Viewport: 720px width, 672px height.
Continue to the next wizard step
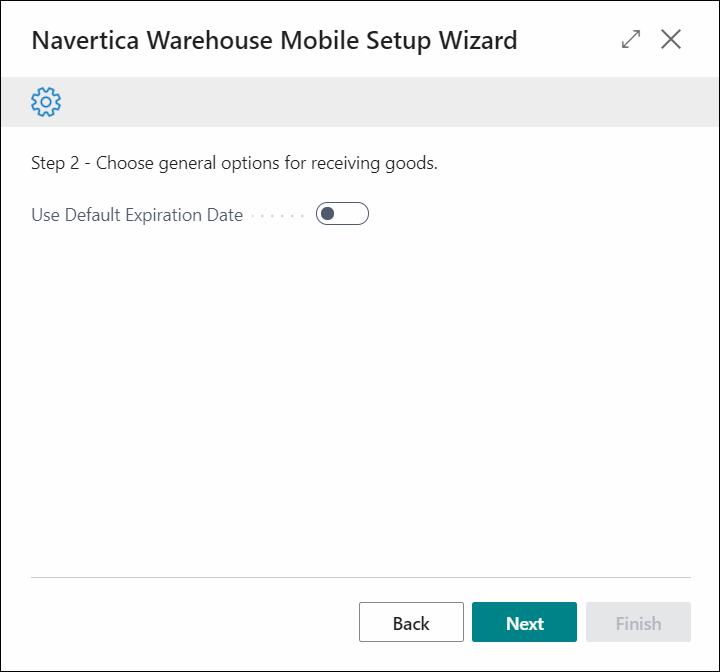524,622
